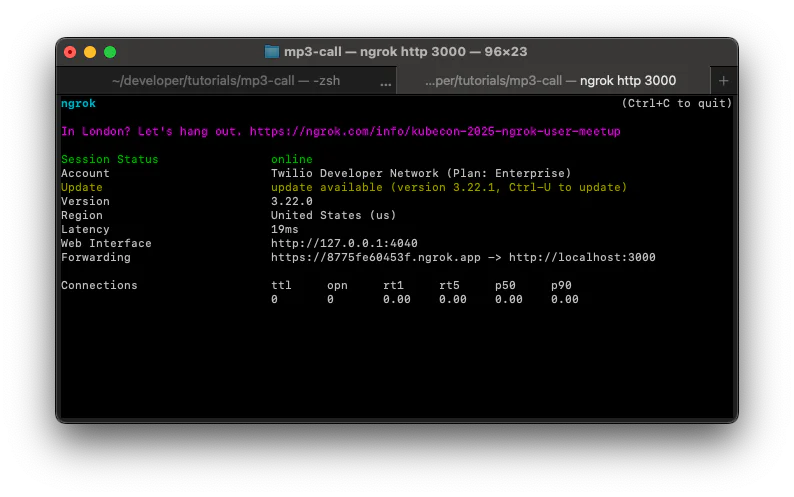Open a new terminal tab with plus button
This screenshot has width=794, height=497.
pos(723,81)
